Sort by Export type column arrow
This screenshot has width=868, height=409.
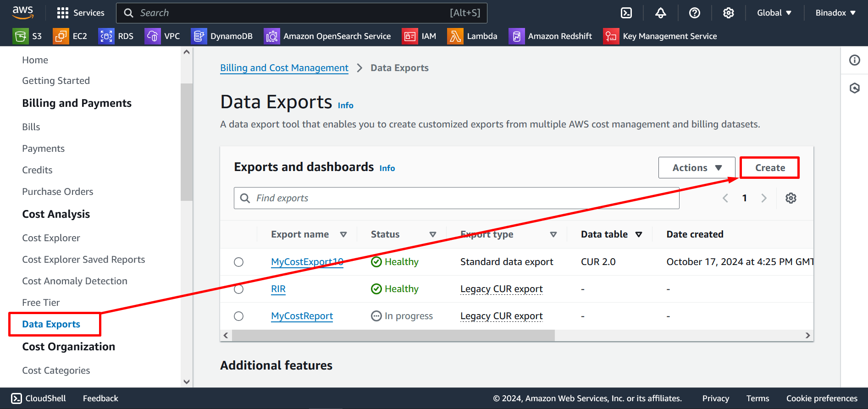coord(553,234)
